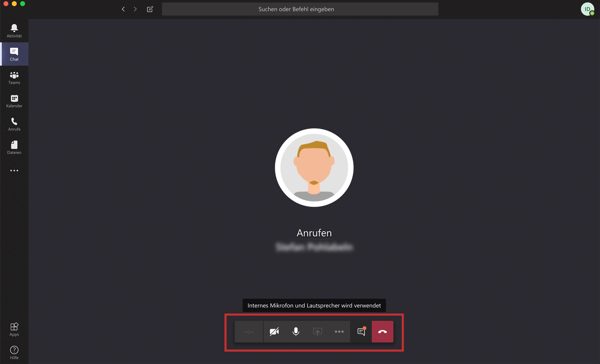Image resolution: width=600 pixels, height=364 pixels.
Task: Open the Teams section
Action: (x=14, y=78)
